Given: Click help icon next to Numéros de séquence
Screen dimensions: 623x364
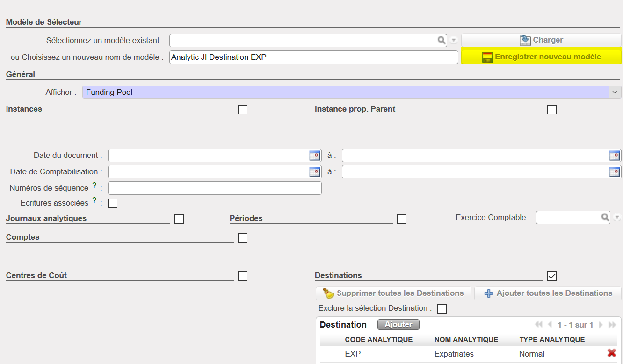Looking at the screenshot, I should pos(94,186).
